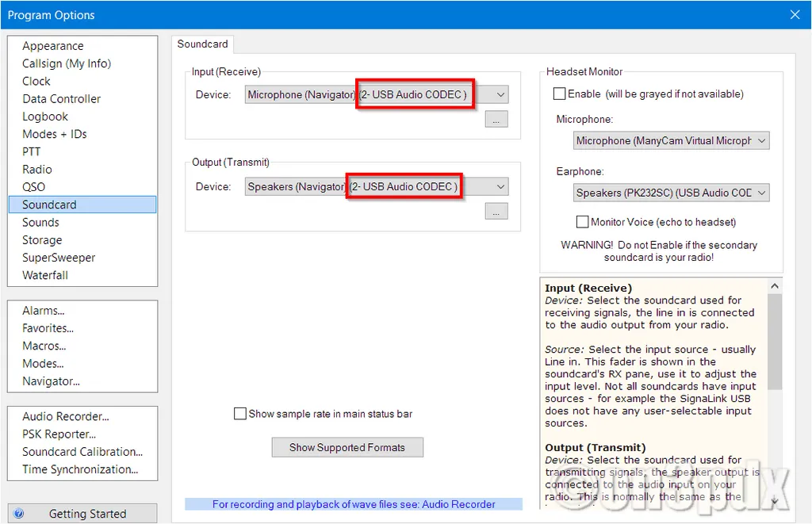
Task: Select PTT in the options list
Action: 32,151
